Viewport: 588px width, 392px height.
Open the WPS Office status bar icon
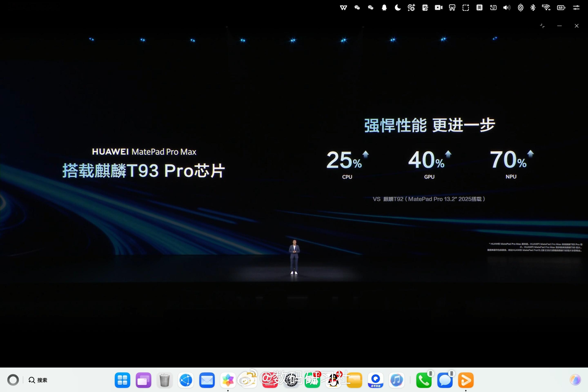point(343,8)
